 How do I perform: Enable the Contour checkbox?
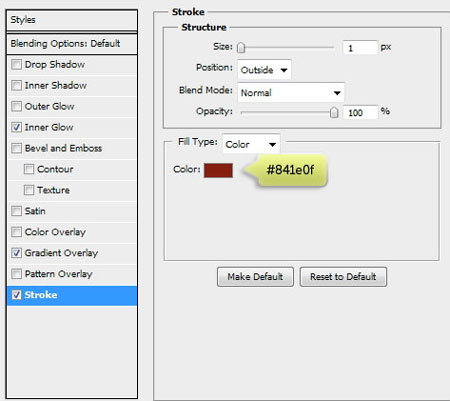point(29,169)
